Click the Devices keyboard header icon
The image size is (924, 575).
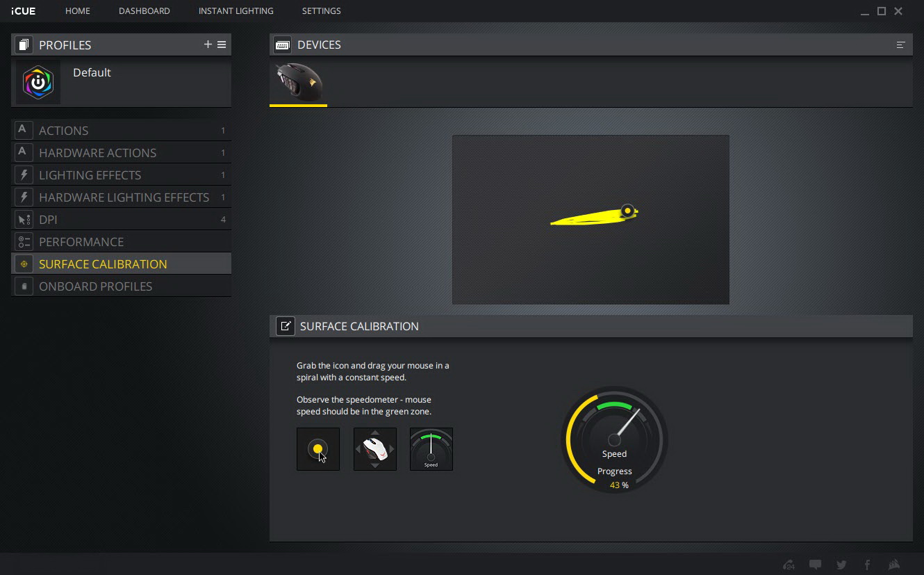(283, 44)
